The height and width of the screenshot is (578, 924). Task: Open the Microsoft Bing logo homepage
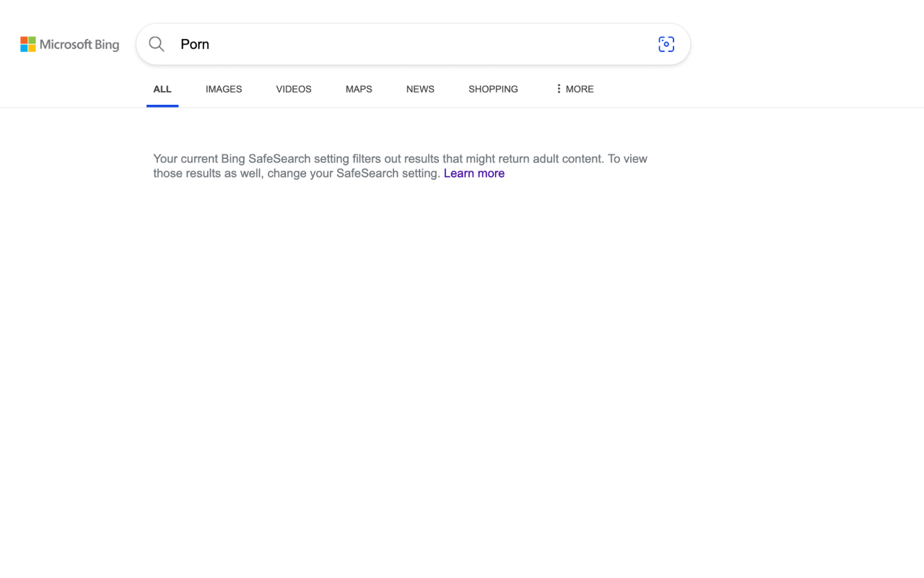point(70,44)
